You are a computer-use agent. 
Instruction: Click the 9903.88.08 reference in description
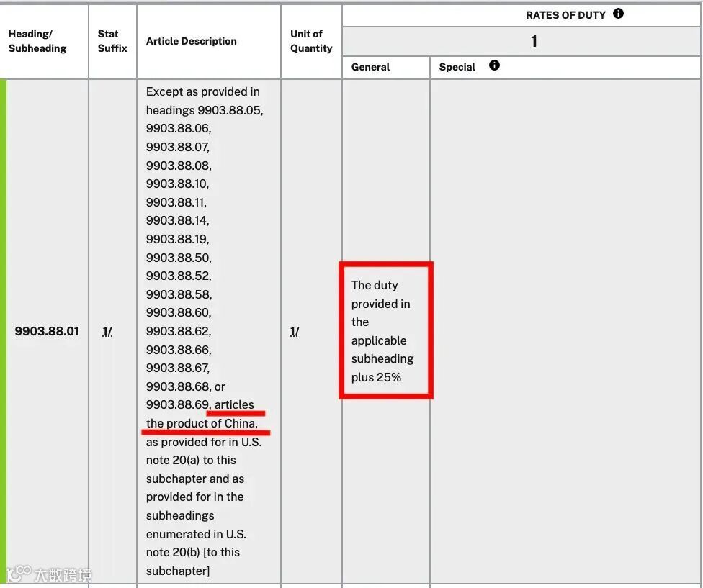click(179, 166)
